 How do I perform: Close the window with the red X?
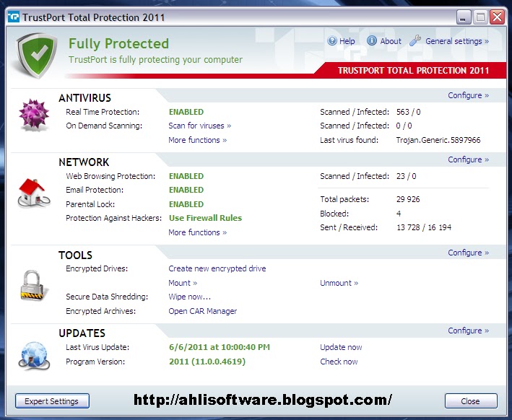tap(497, 17)
